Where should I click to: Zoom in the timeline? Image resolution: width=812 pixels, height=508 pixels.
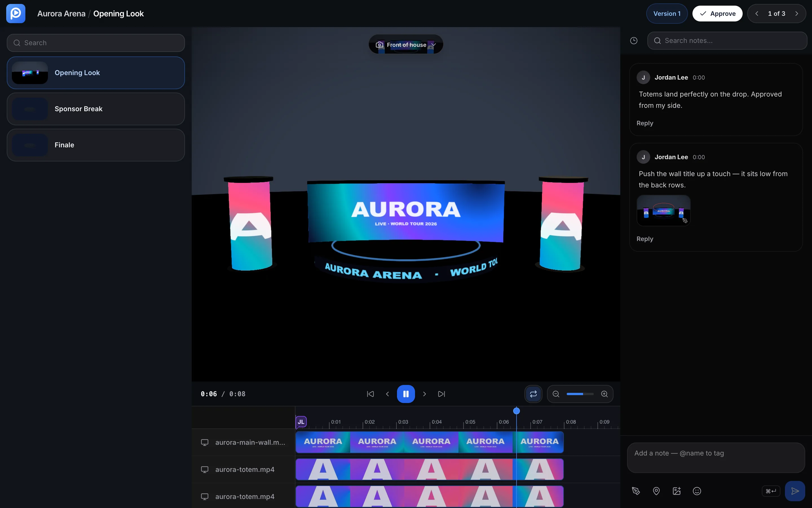coord(604,394)
